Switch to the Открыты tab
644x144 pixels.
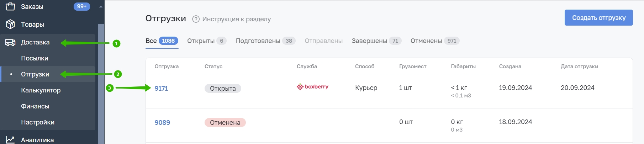207,41
